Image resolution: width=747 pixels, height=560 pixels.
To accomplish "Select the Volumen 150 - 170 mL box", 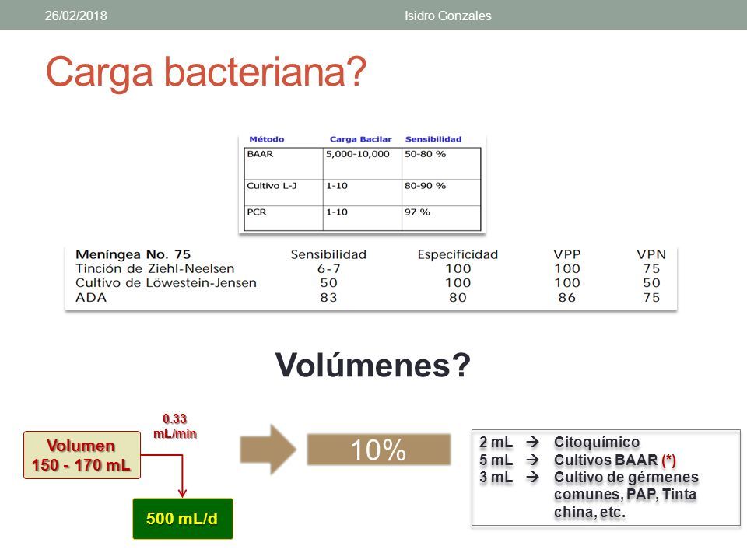I will pos(82,455).
